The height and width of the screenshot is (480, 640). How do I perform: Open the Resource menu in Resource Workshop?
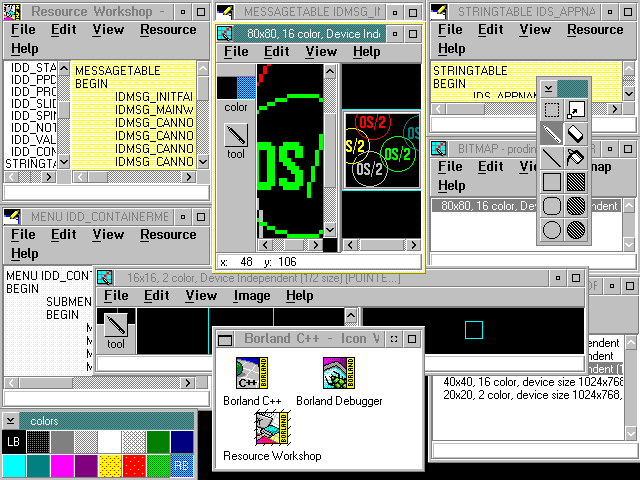167,30
